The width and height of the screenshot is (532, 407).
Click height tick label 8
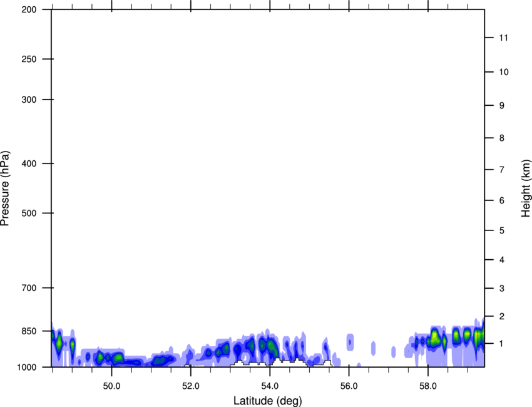point(502,138)
